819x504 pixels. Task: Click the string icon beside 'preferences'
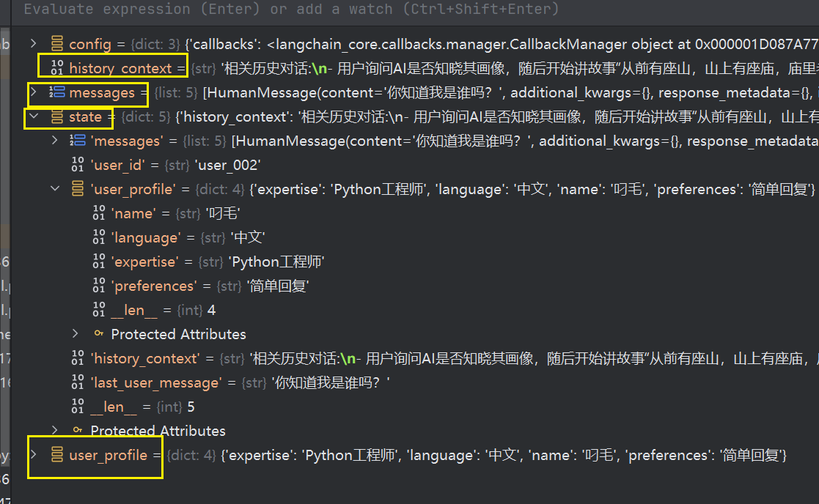(99, 286)
